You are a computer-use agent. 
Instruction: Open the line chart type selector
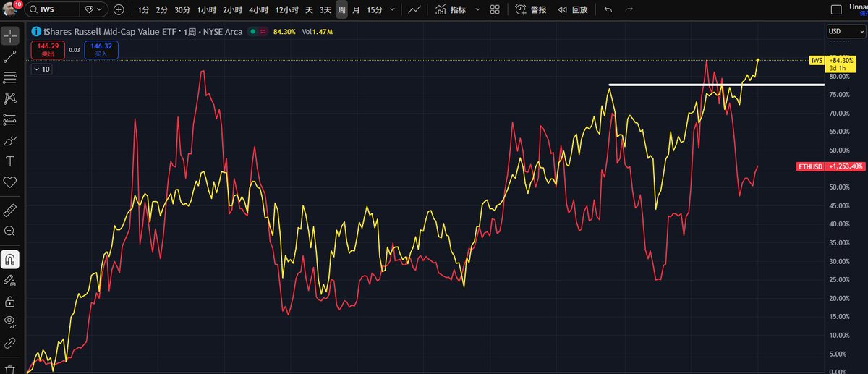(414, 9)
